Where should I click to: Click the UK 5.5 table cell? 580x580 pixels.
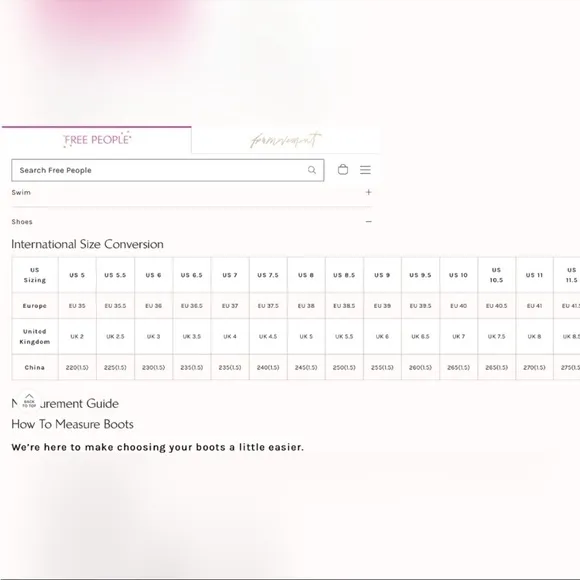(x=344, y=337)
